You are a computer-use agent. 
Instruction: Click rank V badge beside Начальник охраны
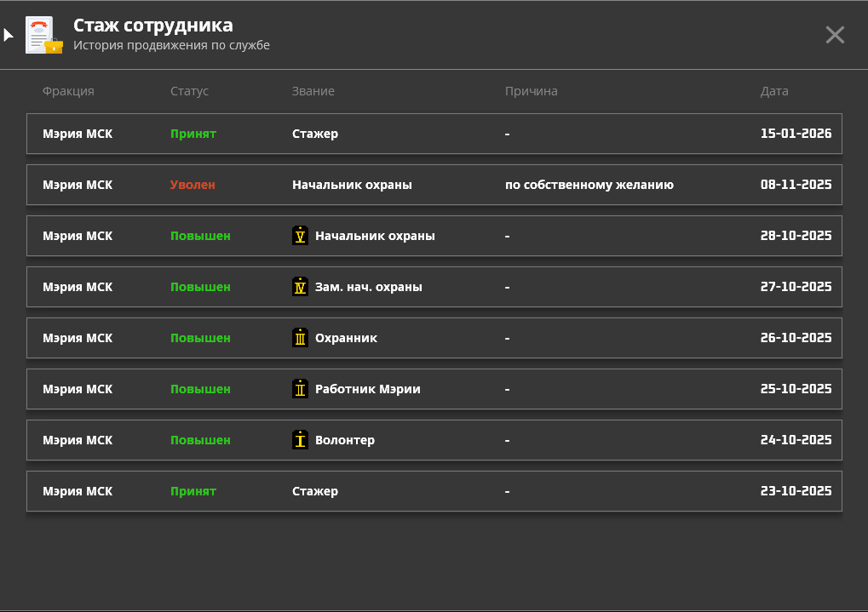[x=300, y=236]
